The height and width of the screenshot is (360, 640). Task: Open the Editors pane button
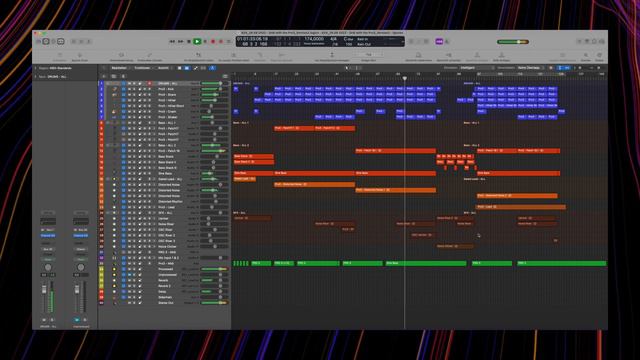[x=89, y=42]
